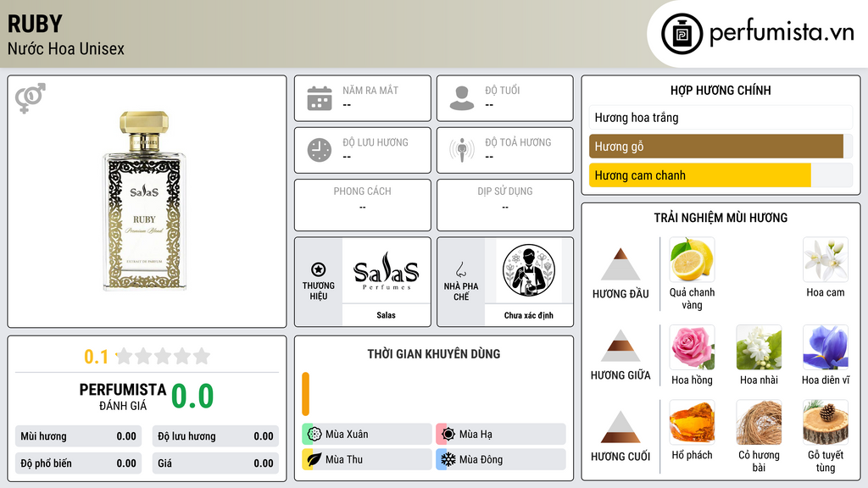Image resolution: width=868 pixels, height=488 pixels.
Task: Click the Perfumista đánh giá label
Action: click(x=123, y=396)
